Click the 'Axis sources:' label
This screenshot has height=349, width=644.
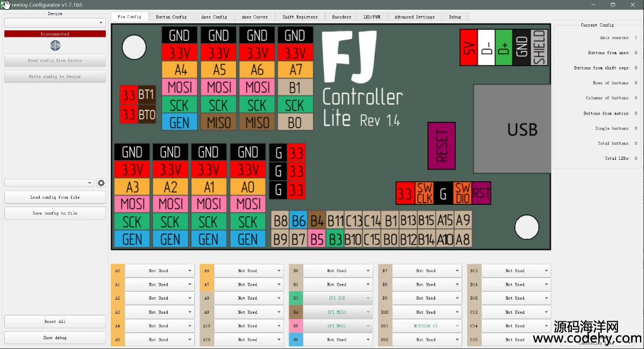(614, 38)
